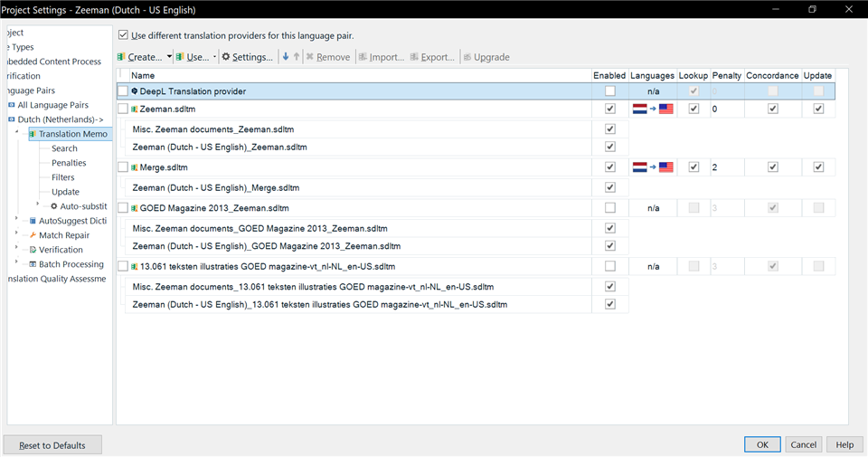The width and height of the screenshot is (868, 457).
Task: Expand the Verification node arrow
Action: click(16, 248)
